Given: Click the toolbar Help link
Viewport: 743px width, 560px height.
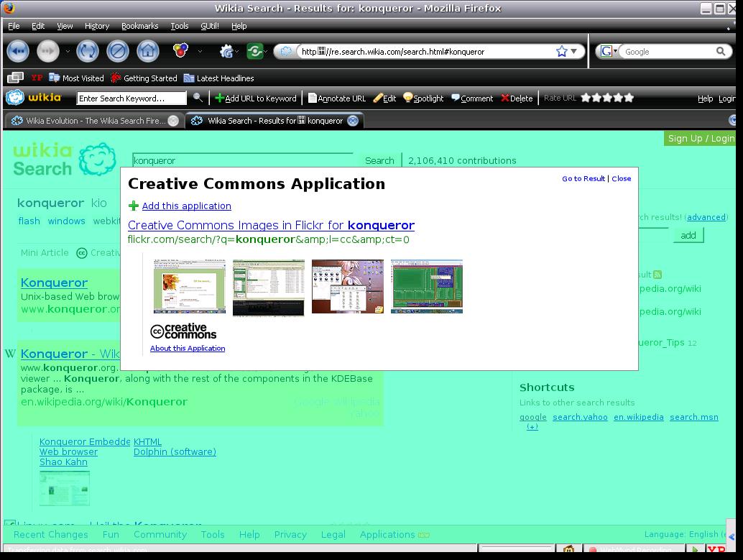Looking at the screenshot, I should (705, 98).
